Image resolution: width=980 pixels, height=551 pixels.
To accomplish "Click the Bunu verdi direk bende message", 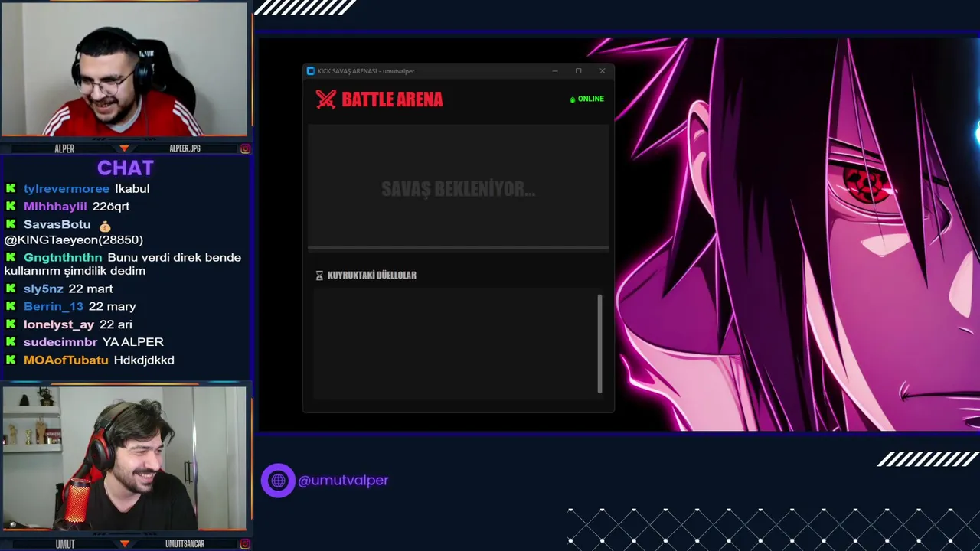I will (122, 264).
